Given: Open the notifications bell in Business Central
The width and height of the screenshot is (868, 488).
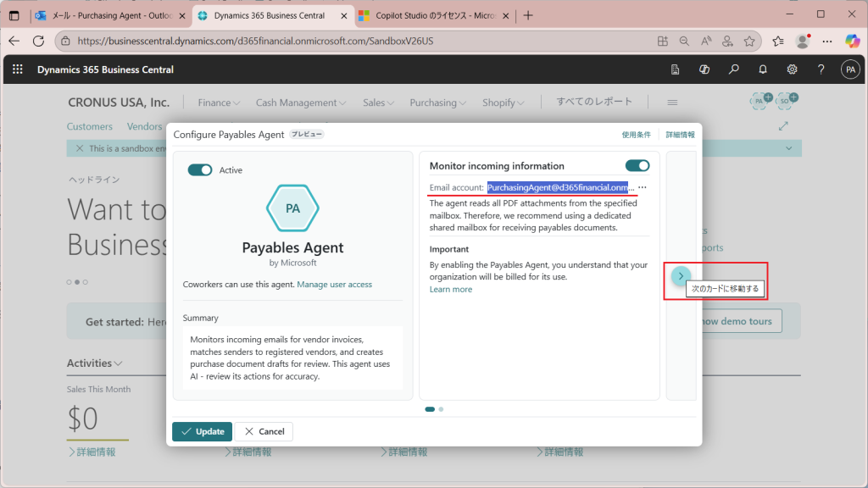Looking at the screenshot, I should tap(763, 69).
